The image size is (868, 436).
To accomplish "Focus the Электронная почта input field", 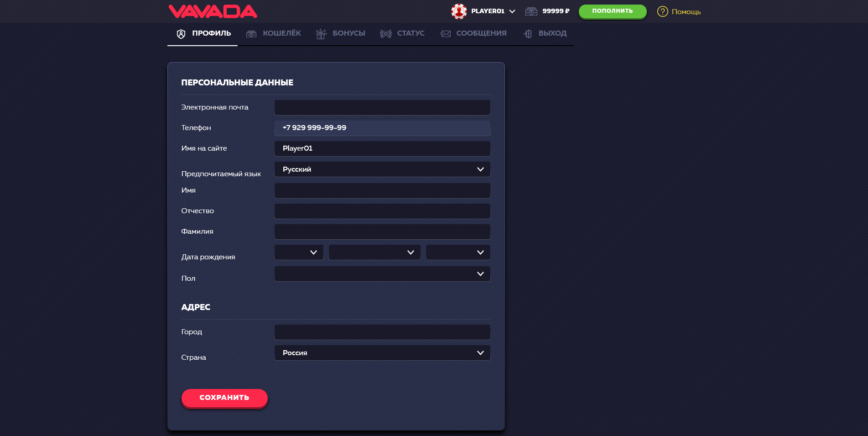I will click(x=382, y=108).
